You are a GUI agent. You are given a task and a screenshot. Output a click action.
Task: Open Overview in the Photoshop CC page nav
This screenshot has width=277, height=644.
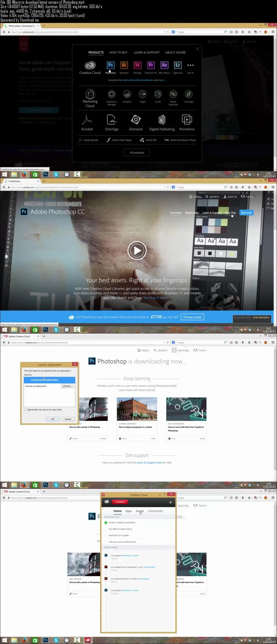[x=176, y=213]
